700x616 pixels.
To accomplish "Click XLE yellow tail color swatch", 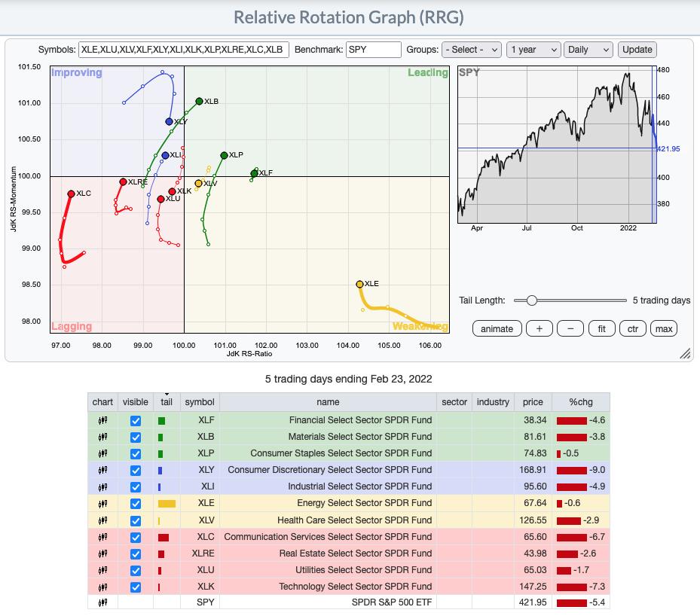I will [167, 504].
